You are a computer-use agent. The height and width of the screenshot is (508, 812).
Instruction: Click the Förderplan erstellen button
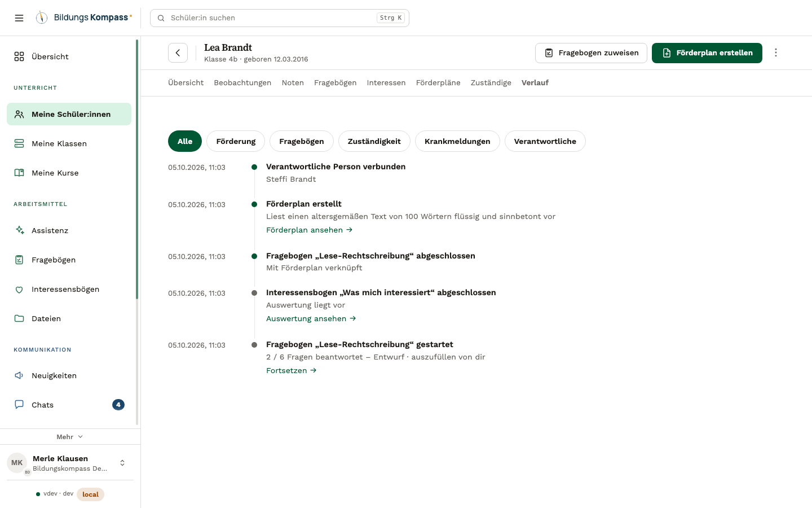(707, 53)
